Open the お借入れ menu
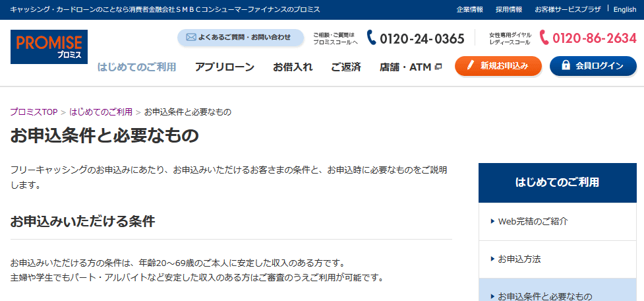This screenshot has height=301, width=644. click(x=293, y=67)
